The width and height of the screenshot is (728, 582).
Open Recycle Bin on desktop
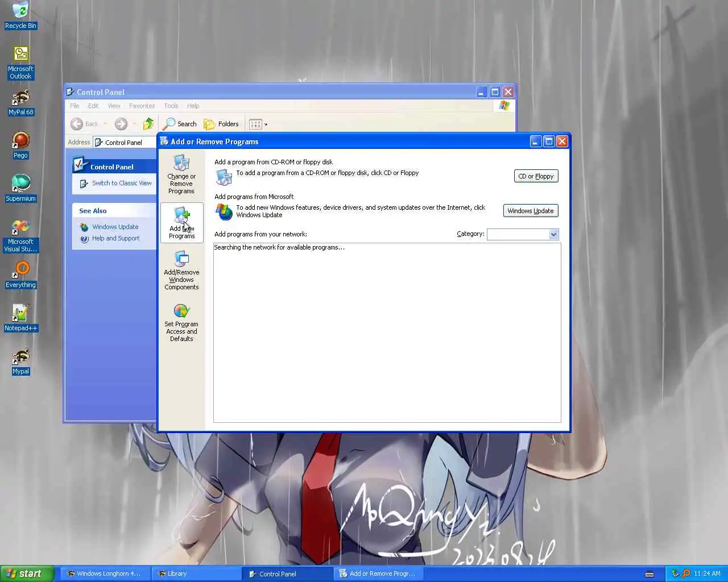click(20, 15)
